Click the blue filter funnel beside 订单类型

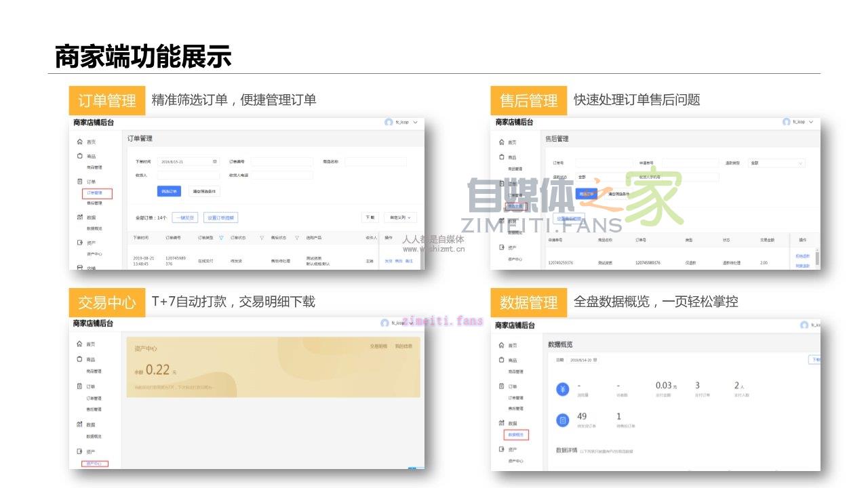coord(221,238)
